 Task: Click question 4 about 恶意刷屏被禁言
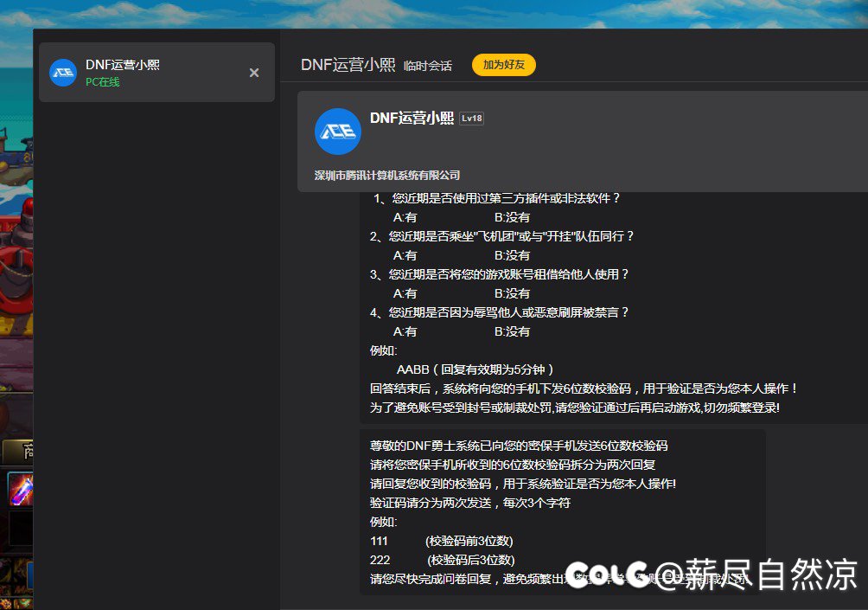[x=500, y=312]
